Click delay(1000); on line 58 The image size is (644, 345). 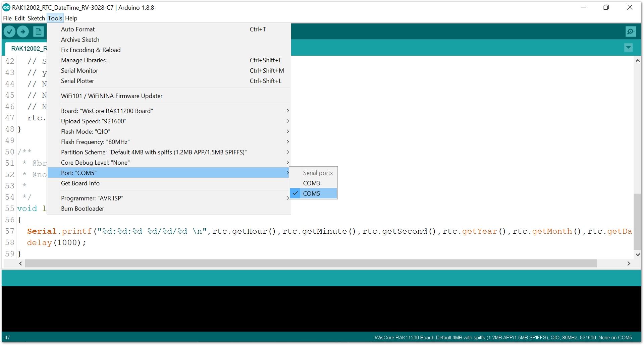[x=57, y=242]
